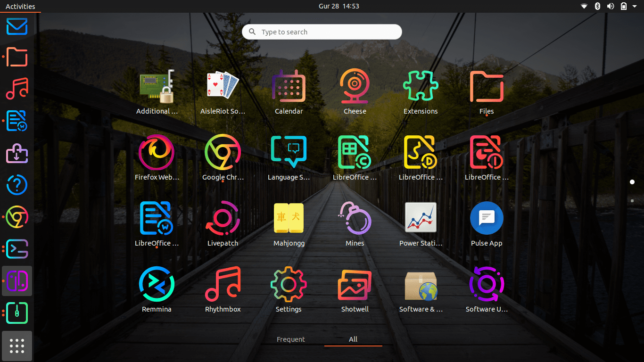This screenshot has width=644, height=362.
Task: Open Google Chrome in the app grid
Action: click(223, 158)
